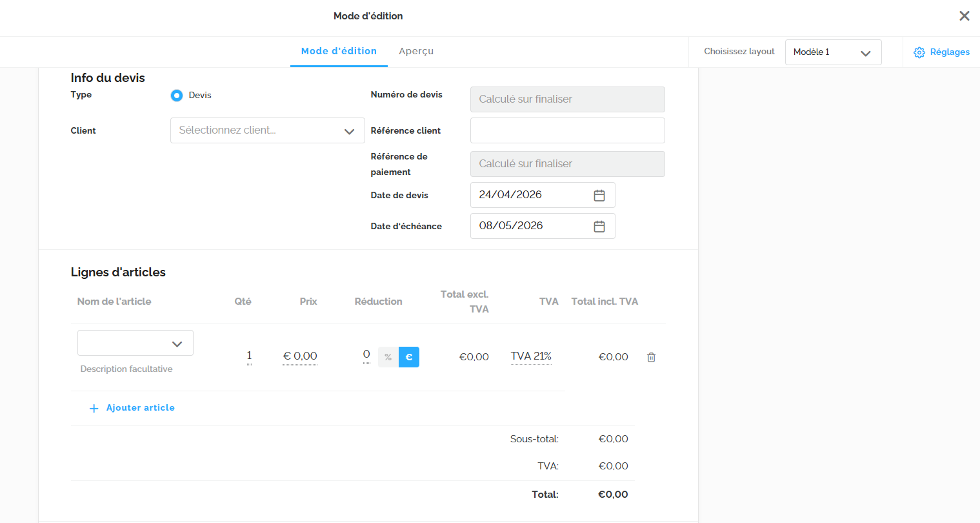Viewport: 980px width, 523px height.
Task: Click the Choisissez layout label
Action: click(739, 52)
